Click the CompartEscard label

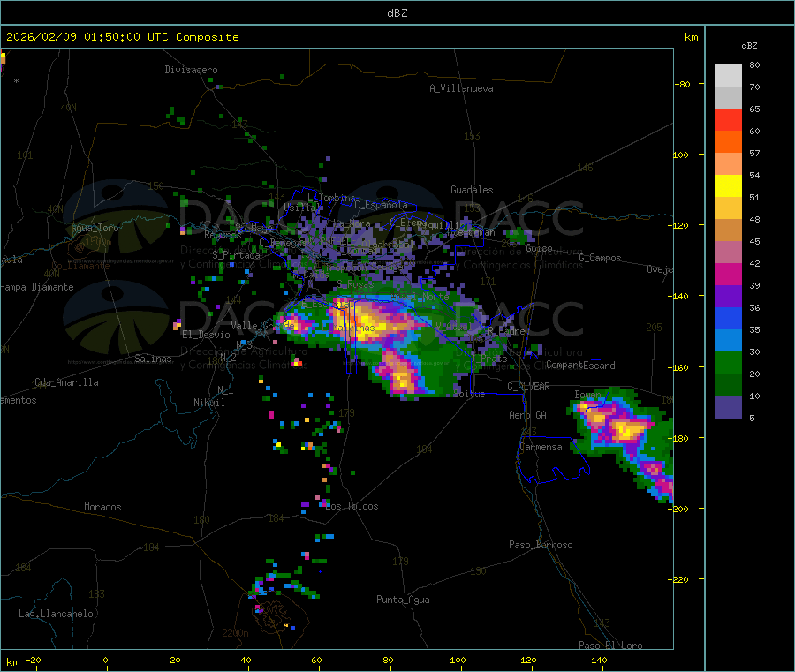pyautogui.click(x=580, y=365)
